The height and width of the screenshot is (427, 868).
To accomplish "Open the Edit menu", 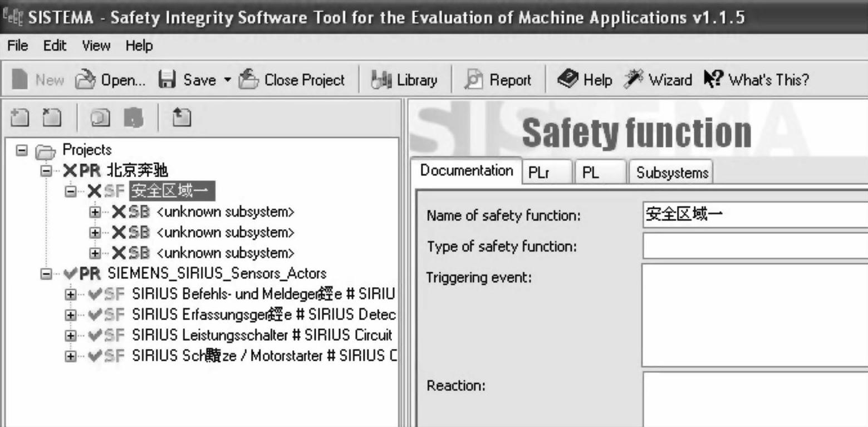I will pos(53,46).
